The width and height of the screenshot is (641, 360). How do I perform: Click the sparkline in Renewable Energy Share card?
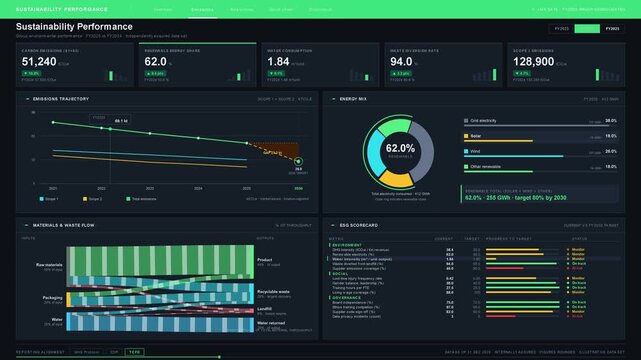[239, 75]
